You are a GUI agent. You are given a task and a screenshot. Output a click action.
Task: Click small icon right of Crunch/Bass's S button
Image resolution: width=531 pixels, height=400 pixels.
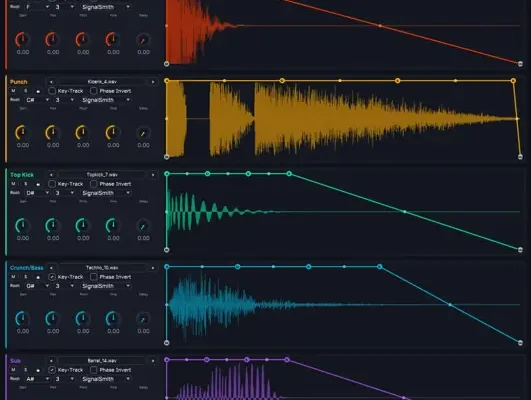point(38,277)
